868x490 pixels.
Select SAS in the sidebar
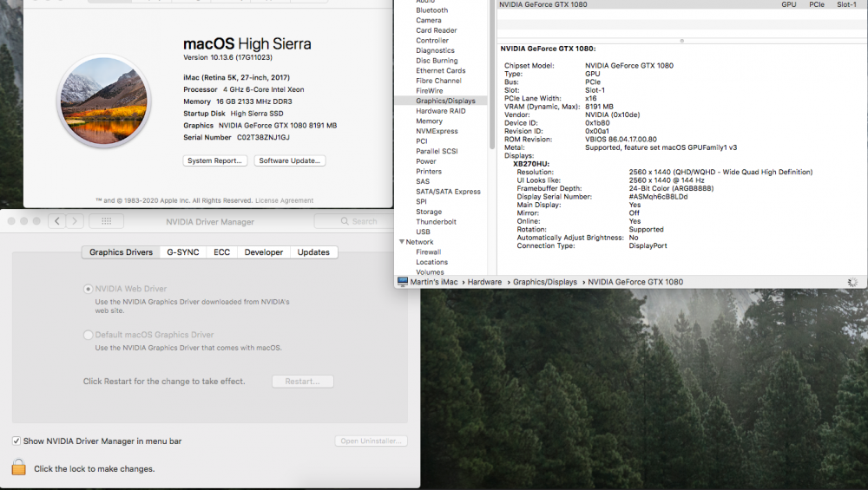423,181
